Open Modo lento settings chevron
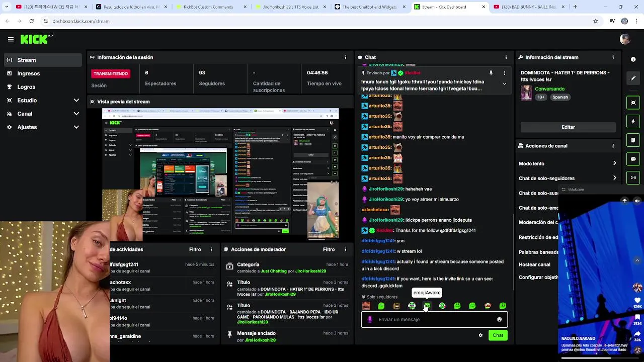The image size is (644, 362). (614, 163)
